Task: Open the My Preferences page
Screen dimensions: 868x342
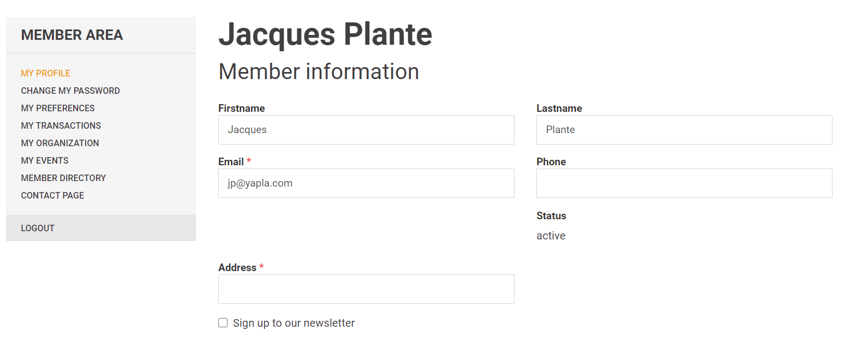Action: click(x=58, y=108)
